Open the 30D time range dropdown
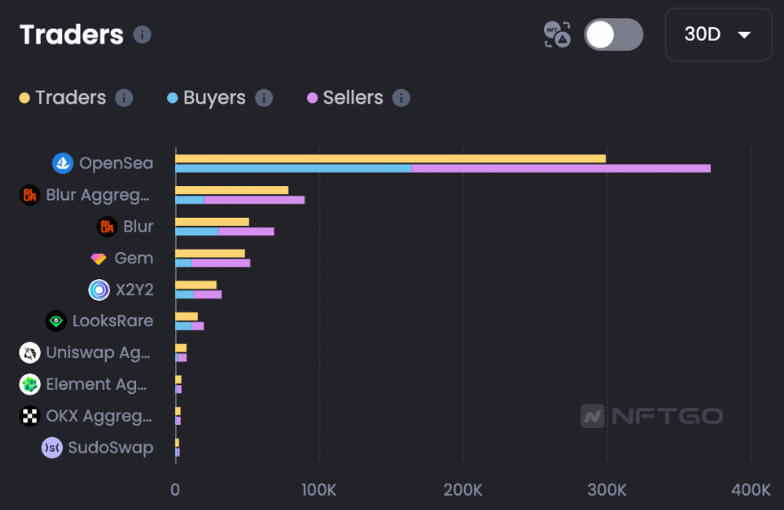This screenshot has height=510, width=784. point(718,34)
